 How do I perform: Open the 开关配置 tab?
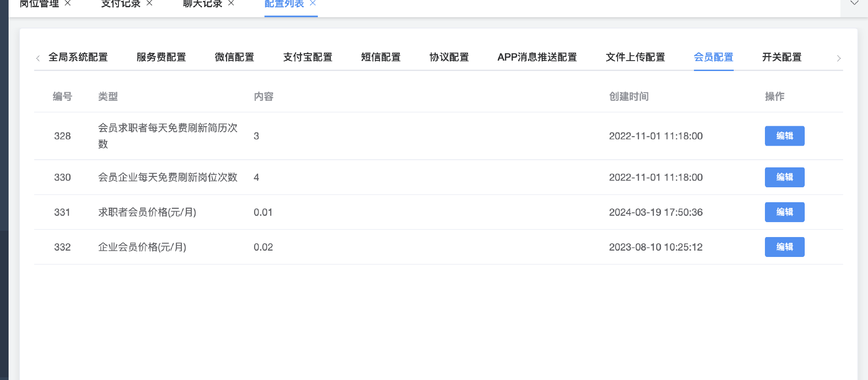point(782,57)
